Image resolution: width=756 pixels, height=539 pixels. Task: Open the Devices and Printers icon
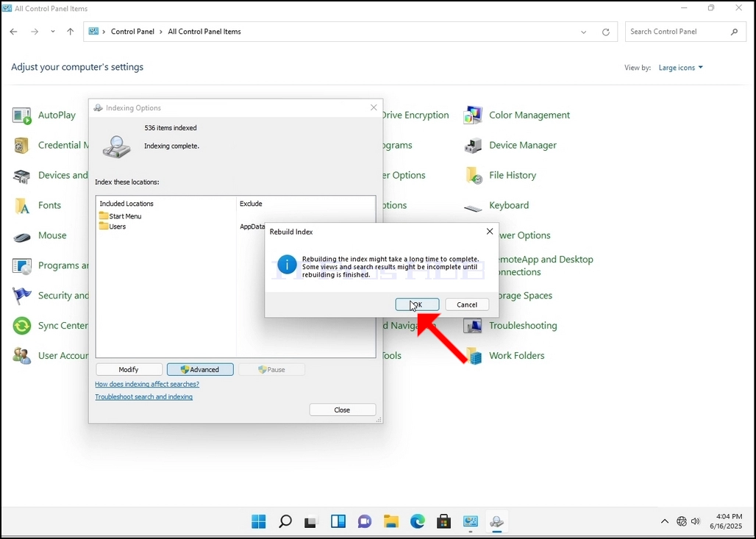click(22, 176)
